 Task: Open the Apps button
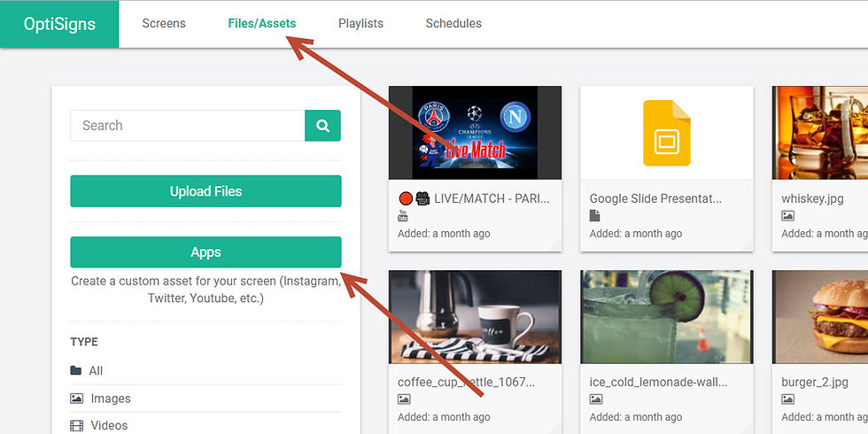tap(205, 252)
